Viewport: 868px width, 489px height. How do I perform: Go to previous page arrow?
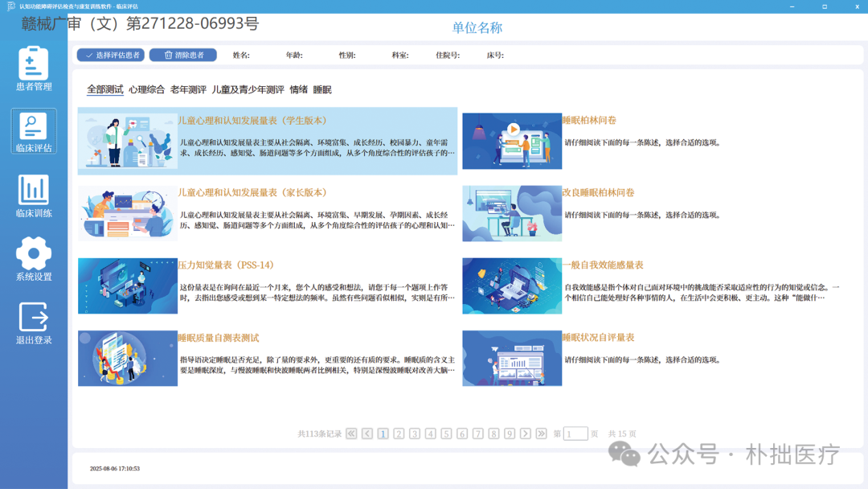(x=367, y=434)
